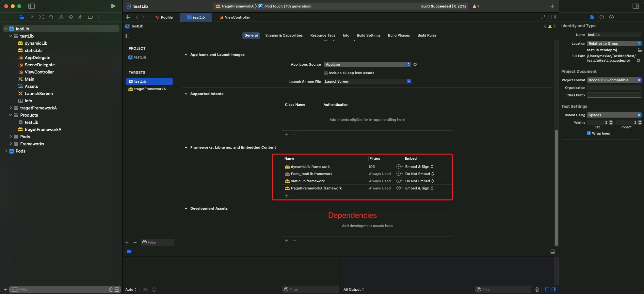Open the Library with the plus toolbar icon
The width and height of the screenshot is (644, 294).
(x=552, y=6)
